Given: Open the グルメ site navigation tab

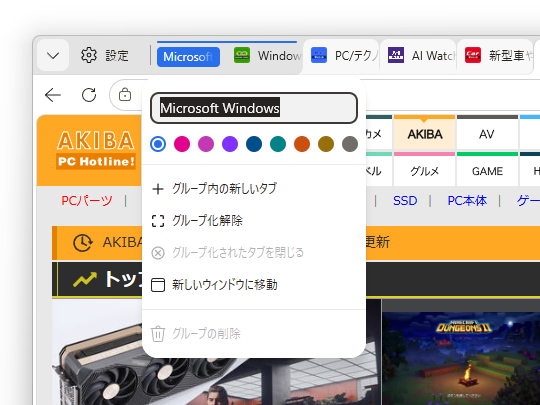Looking at the screenshot, I should pyautogui.click(x=425, y=170).
